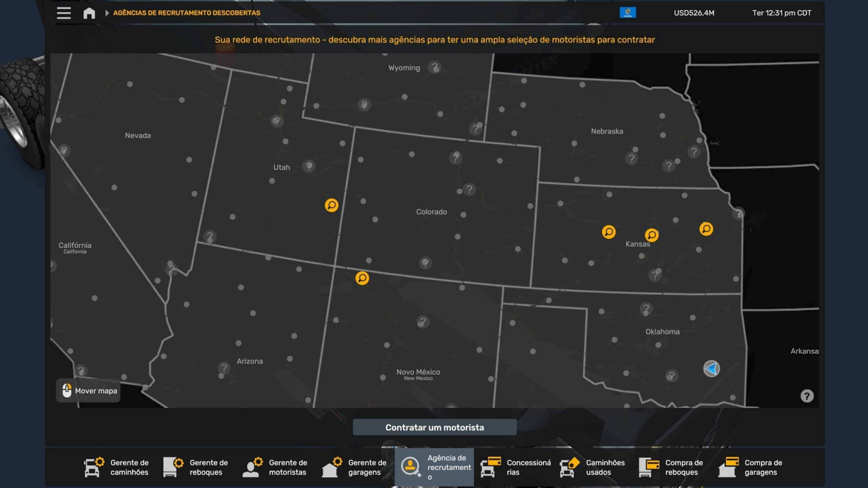Click the Oklahoma state flag icon
The width and height of the screenshot is (868, 488).
[628, 13]
